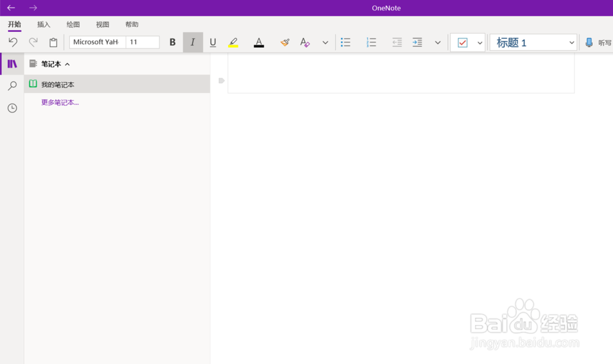Viewport: 613px width, 364px height.
Task: Open the 插入 ribbon tab
Action: click(44, 25)
